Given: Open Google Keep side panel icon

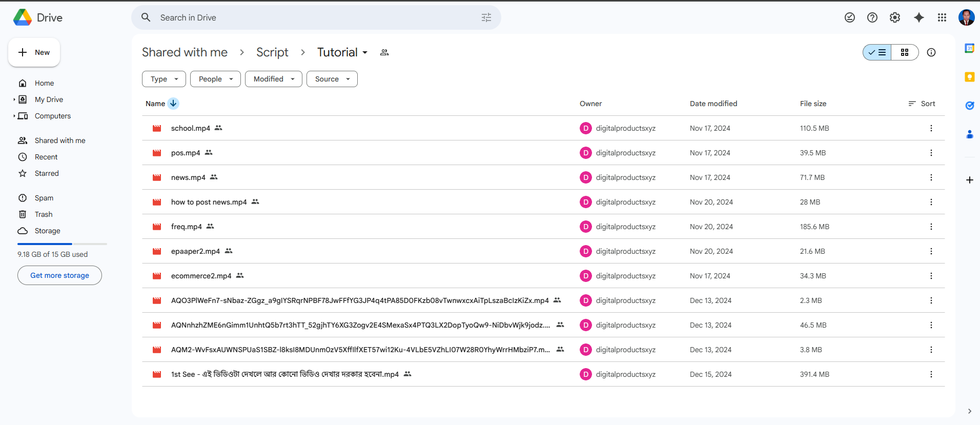Looking at the screenshot, I should [969, 77].
